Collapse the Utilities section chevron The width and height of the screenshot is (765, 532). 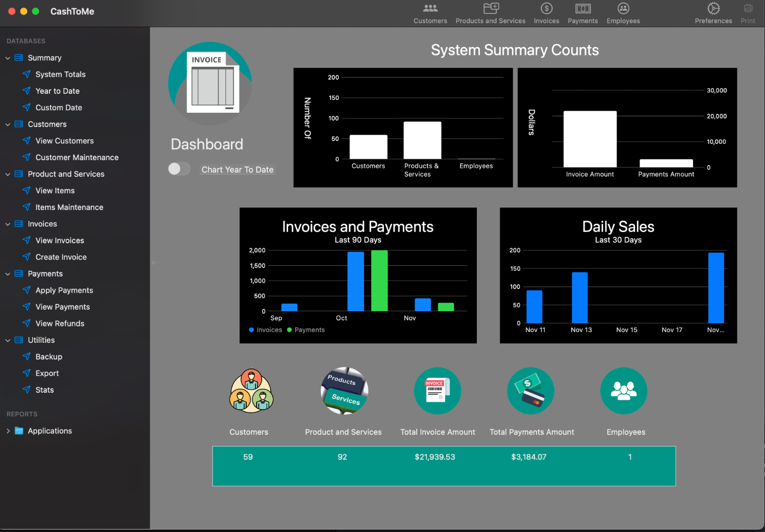[x=8, y=340]
